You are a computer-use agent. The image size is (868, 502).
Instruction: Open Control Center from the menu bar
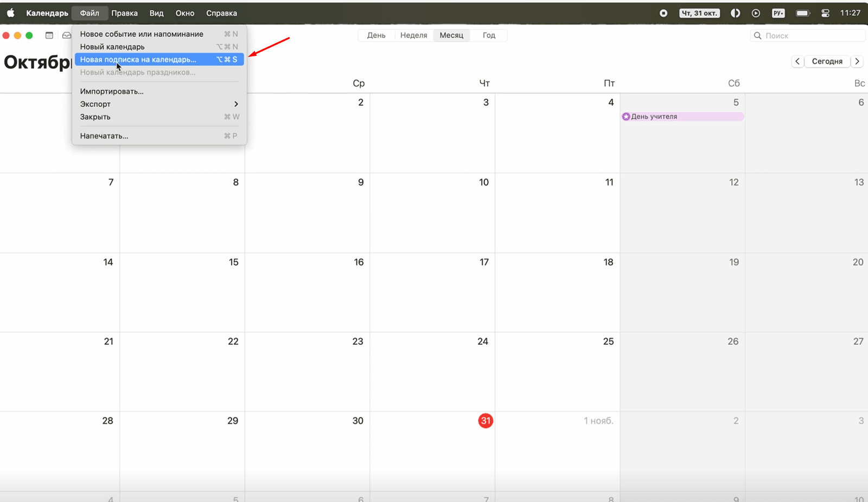click(825, 13)
